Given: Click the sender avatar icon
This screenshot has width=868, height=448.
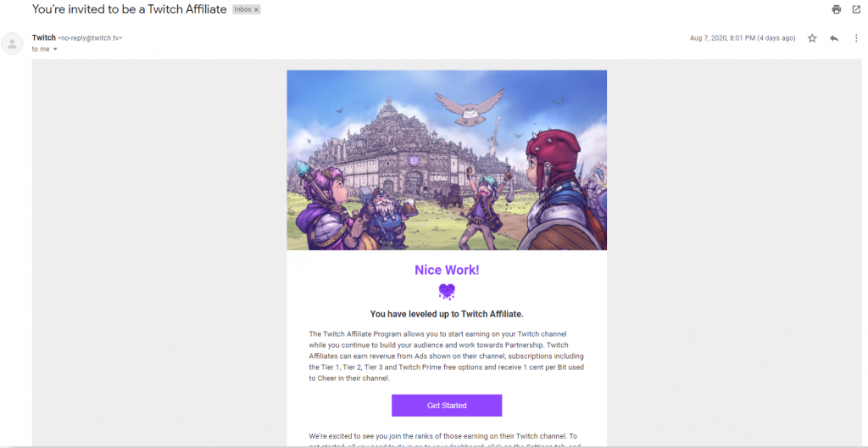Looking at the screenshot, I should point(12,44).
